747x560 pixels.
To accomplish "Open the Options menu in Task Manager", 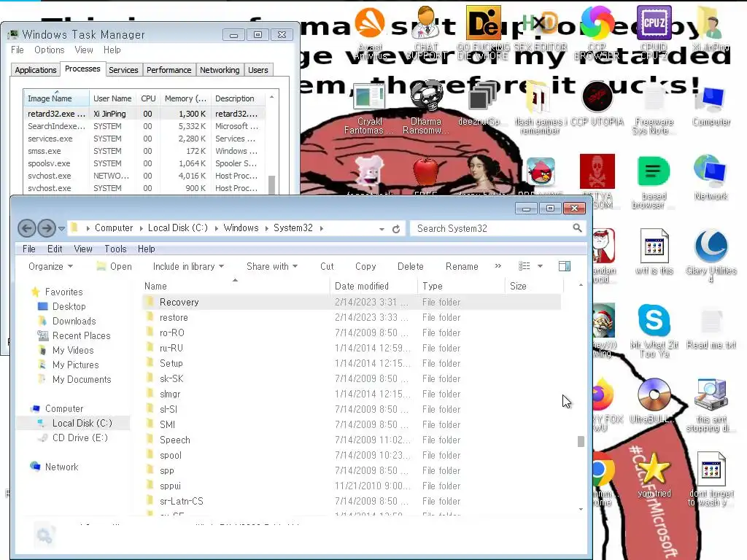I will click(49, 50).
